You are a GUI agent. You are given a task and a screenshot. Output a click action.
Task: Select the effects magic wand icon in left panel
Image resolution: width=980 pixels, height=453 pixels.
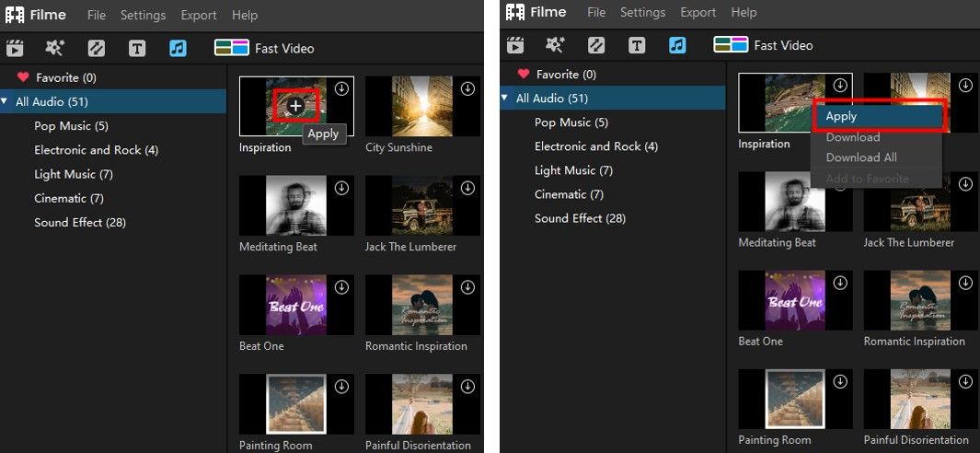54,48
